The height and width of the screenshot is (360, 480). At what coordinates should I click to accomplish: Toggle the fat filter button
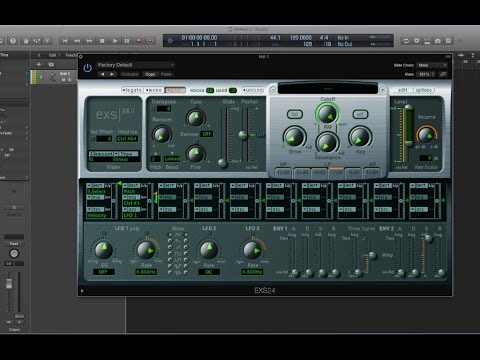pyautogui.click(x=295, y=114)
